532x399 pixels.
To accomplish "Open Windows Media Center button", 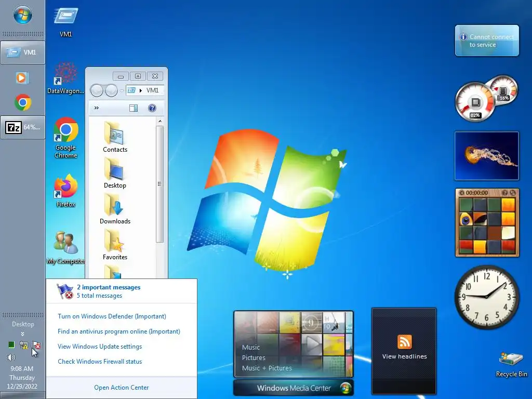I will pos(294,388).
